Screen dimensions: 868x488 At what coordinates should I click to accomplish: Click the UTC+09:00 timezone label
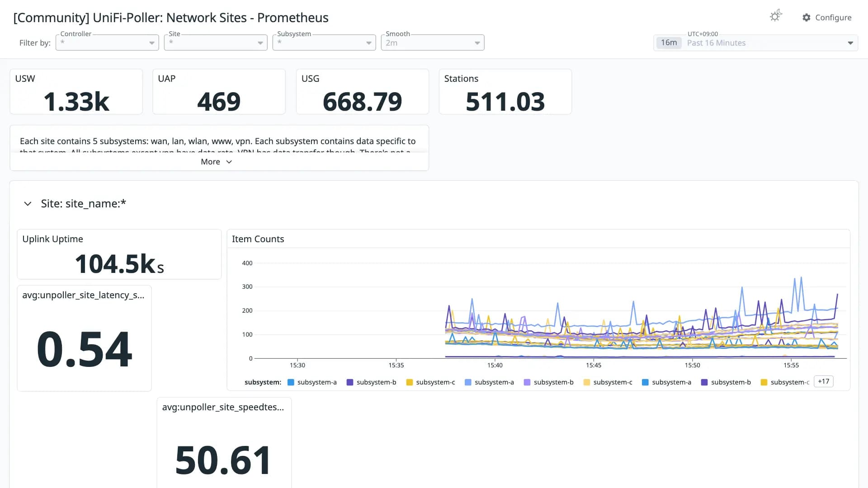pos(703,34)
